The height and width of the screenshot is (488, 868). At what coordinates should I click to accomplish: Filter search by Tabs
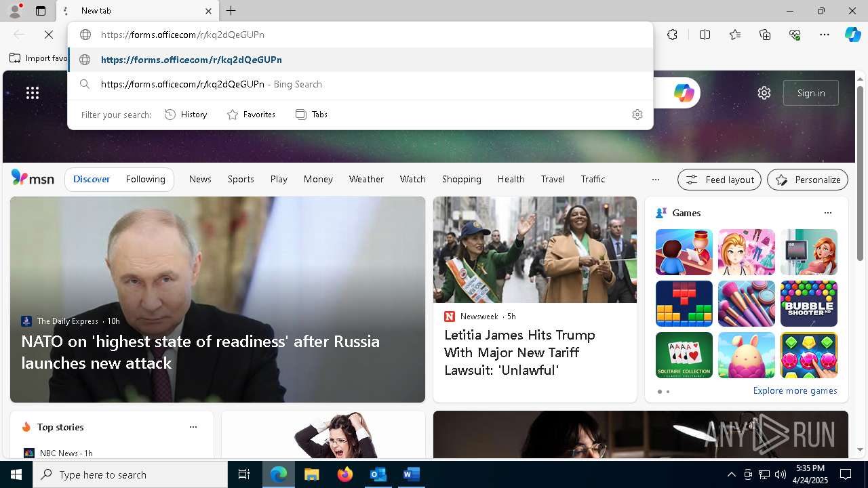312,115
